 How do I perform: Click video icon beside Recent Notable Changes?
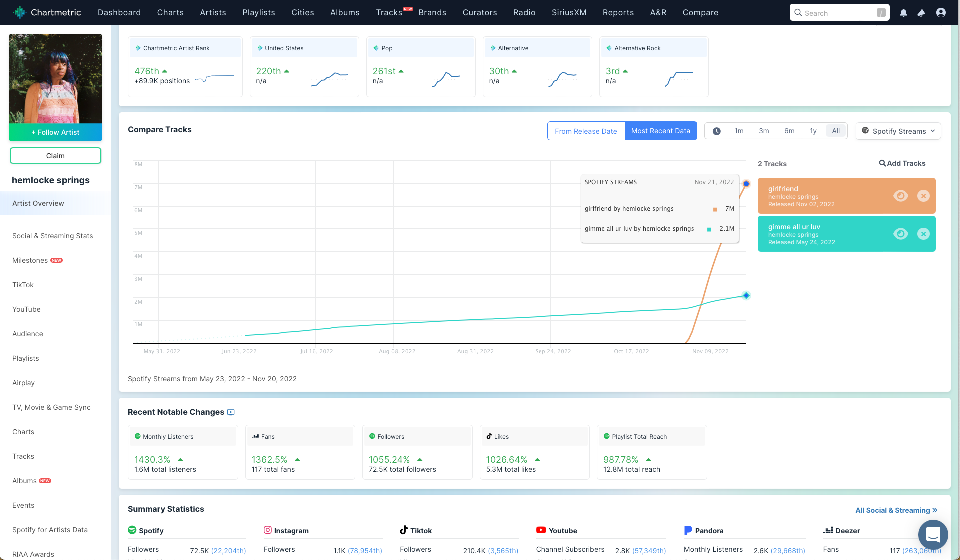click(231, 412)
